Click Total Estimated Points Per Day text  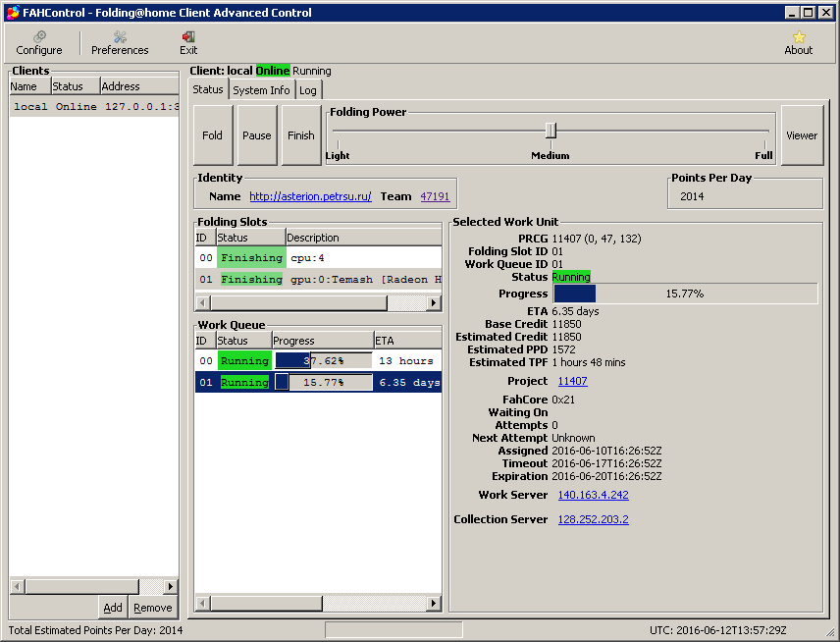click(x=95, y=630)
